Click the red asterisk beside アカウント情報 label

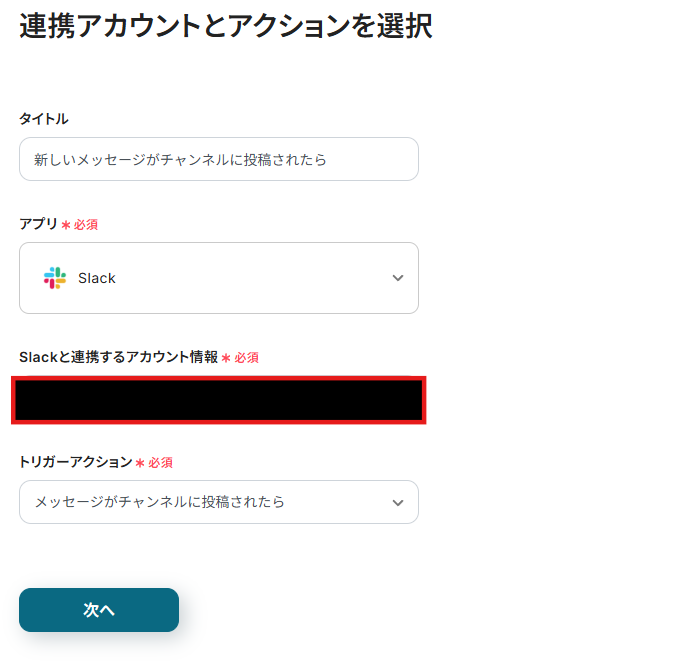pos(226,358)
